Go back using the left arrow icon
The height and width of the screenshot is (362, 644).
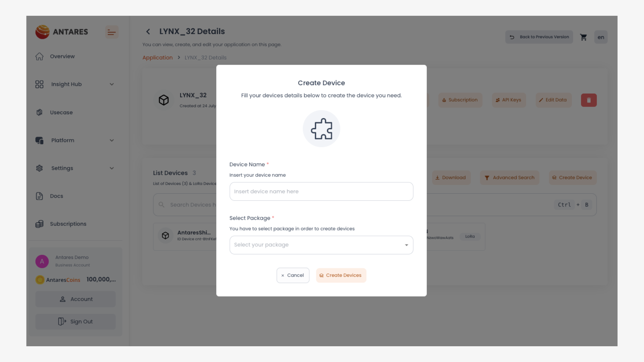(x=148, y=32)
